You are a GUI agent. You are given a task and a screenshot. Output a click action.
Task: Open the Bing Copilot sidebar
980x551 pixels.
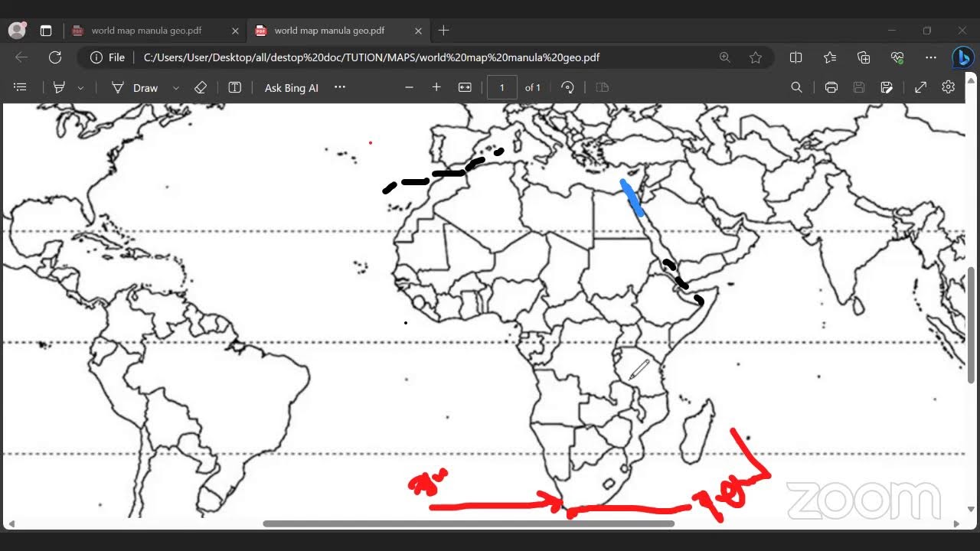[962, 57]
